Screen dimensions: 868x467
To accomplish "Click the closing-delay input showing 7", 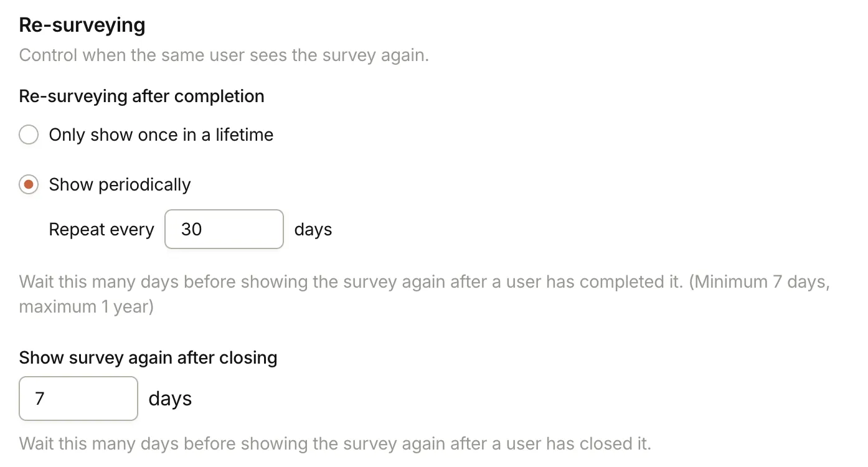I will click(x=78, y=399).
